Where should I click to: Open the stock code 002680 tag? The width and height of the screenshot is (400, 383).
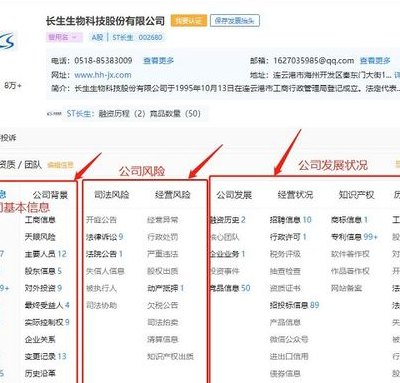tap(150, 37)
